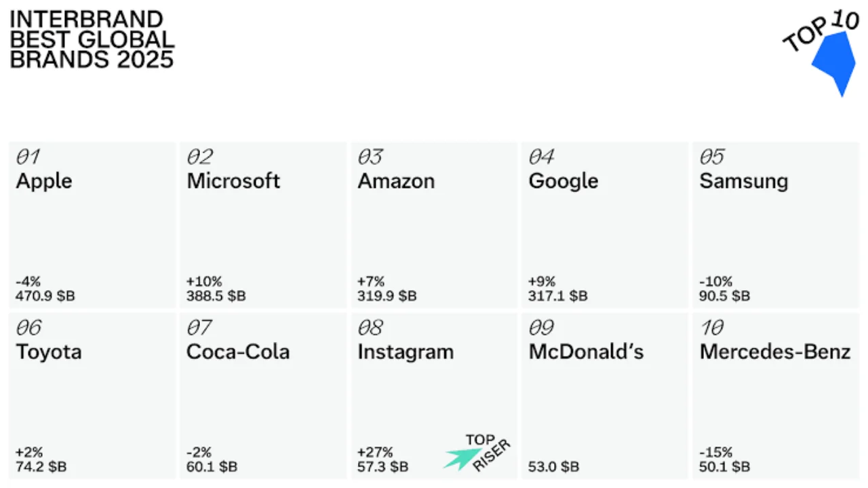This screenshot has height=488, width=868.
Task: Click the +10% Microsoft growth figure
Action: 204,282
